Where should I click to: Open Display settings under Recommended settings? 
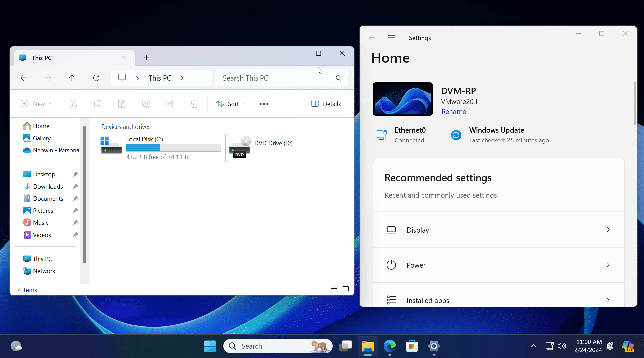[x=498, y=230]
